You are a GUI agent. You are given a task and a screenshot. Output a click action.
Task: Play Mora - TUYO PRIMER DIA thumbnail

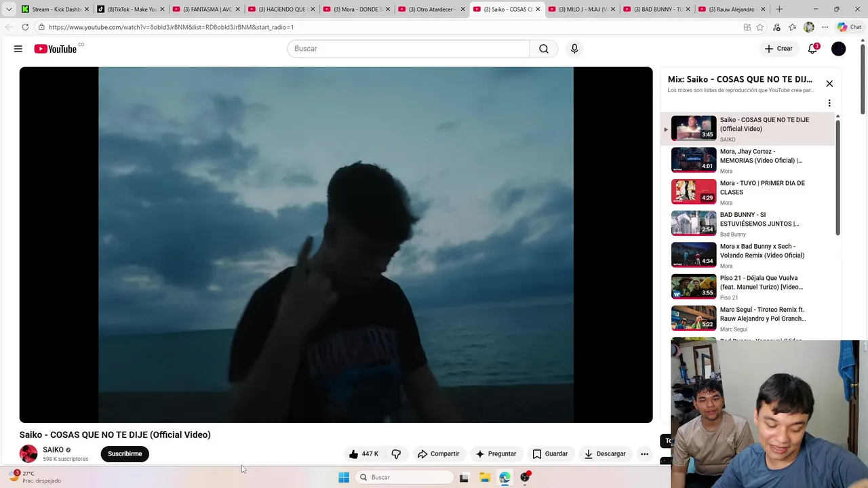[694, 192]
